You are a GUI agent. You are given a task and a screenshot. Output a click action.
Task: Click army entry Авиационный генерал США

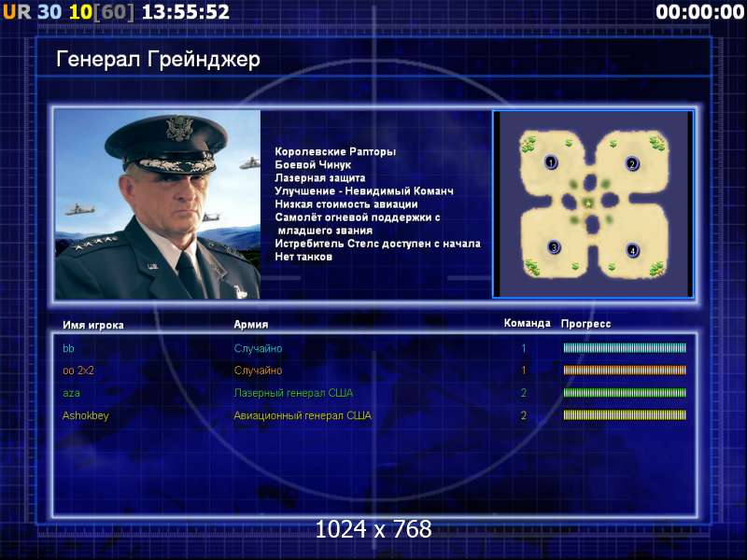click(303, 415)
